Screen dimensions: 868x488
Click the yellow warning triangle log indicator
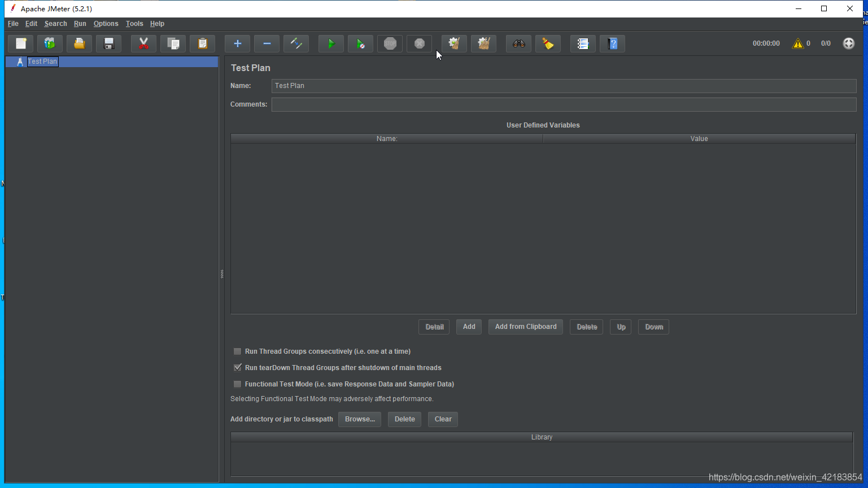click(x=798, y=43)
